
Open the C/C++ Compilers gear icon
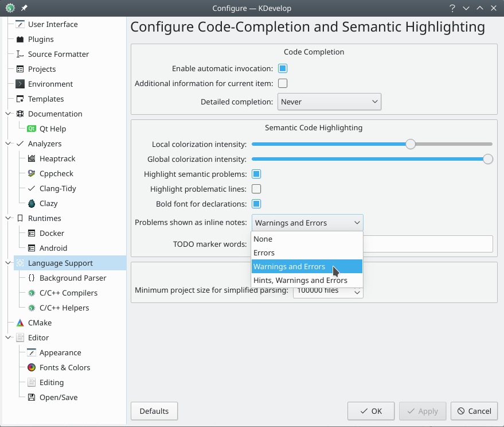click(32, 293)
